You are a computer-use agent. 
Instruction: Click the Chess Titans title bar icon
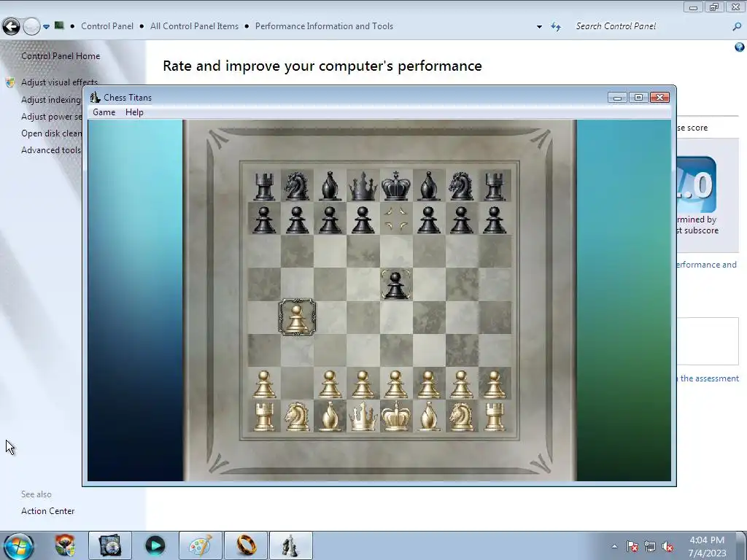[x=96, y=98]
